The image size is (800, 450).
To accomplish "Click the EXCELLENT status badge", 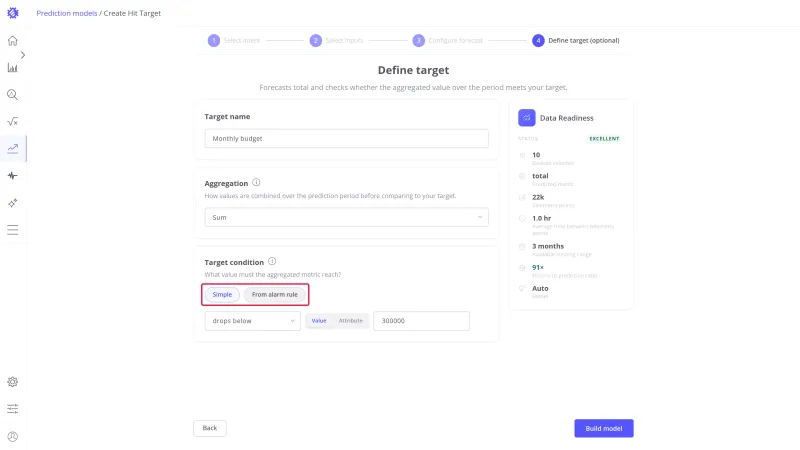I will [604, 139].
